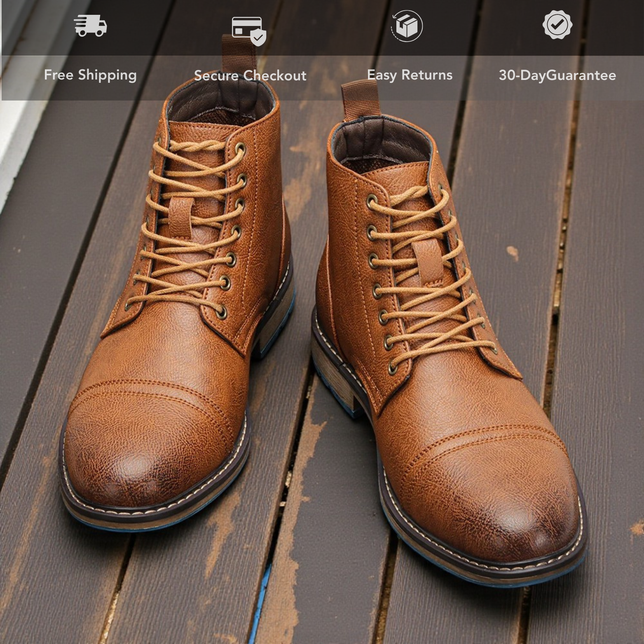Open the Free Shipping label

click(x=90, y=75)
